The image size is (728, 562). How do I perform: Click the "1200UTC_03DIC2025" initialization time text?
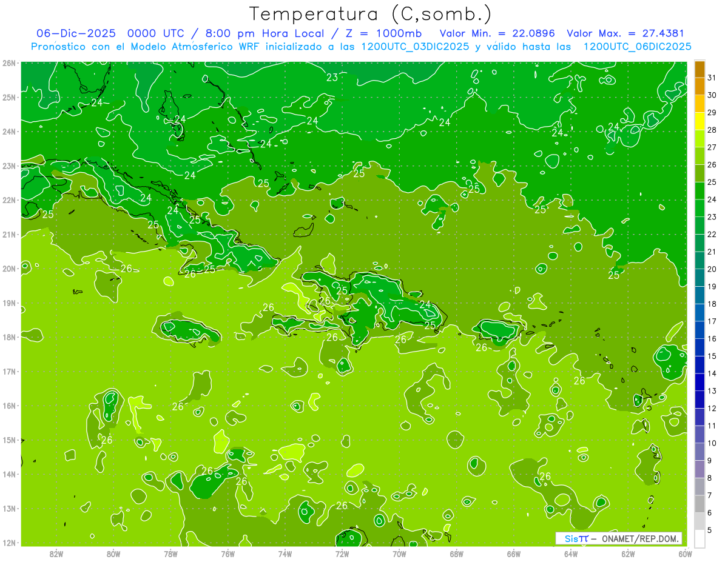[x=414, y=47]
